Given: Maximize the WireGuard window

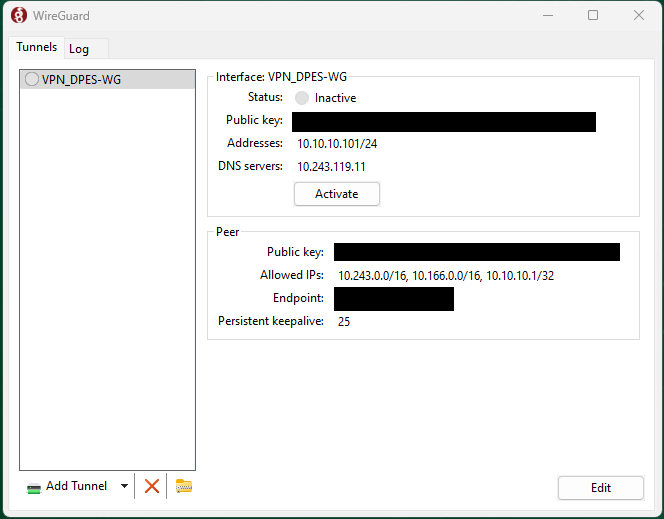Looking at the screenshot, I should click(x=593, y=16).
